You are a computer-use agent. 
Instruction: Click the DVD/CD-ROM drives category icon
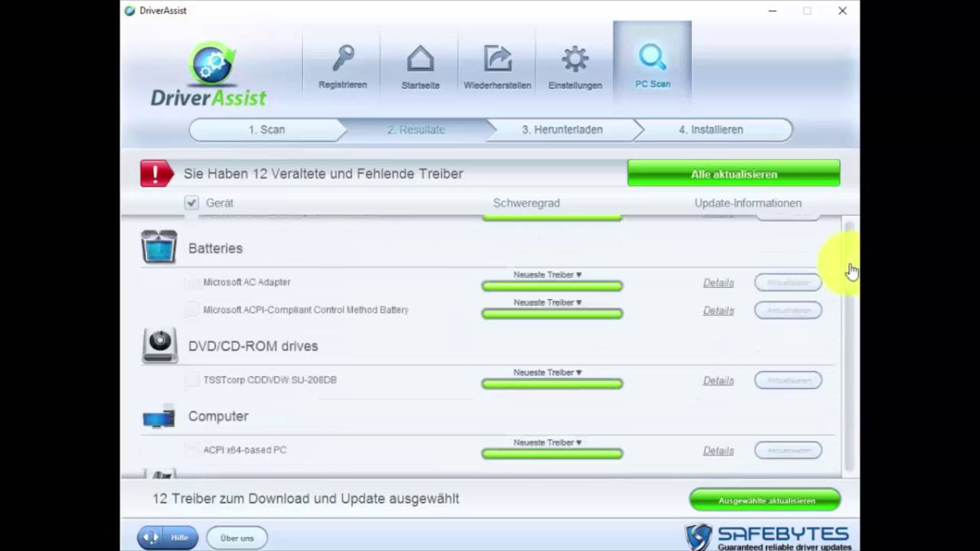(x=159, y=345)
